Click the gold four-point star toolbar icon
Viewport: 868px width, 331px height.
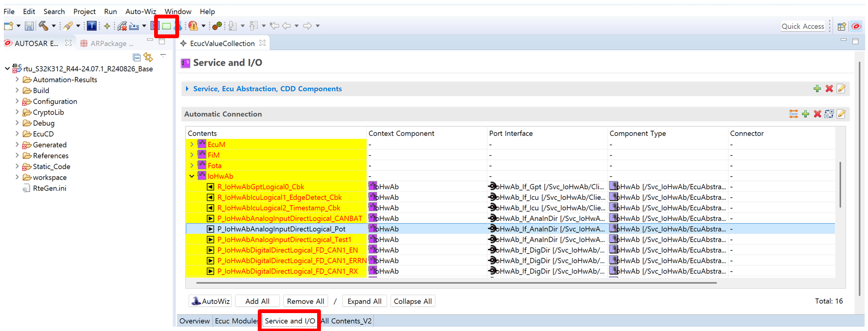click(107, 26)
